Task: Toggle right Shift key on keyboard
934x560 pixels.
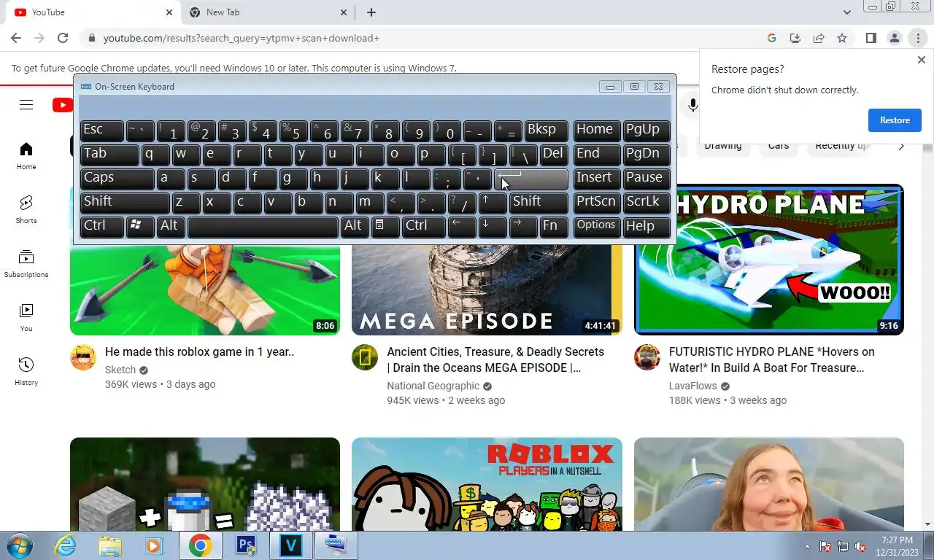Action: (x=539, y=203)
